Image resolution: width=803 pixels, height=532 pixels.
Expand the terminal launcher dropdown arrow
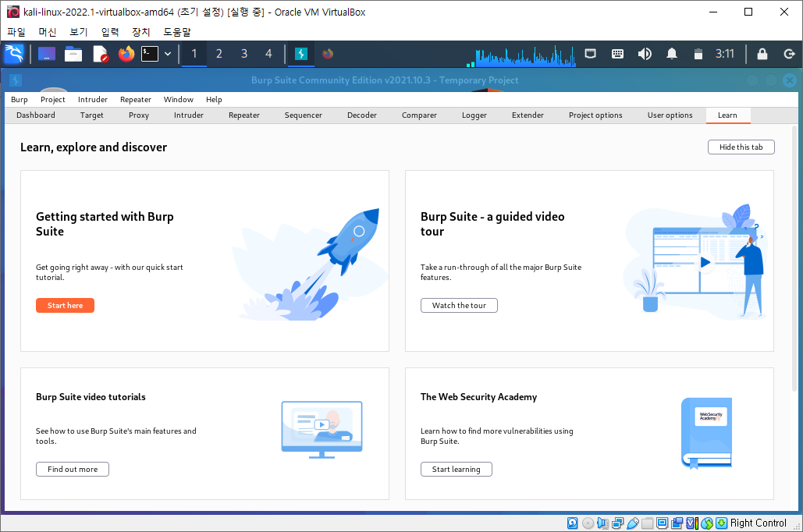168,54
